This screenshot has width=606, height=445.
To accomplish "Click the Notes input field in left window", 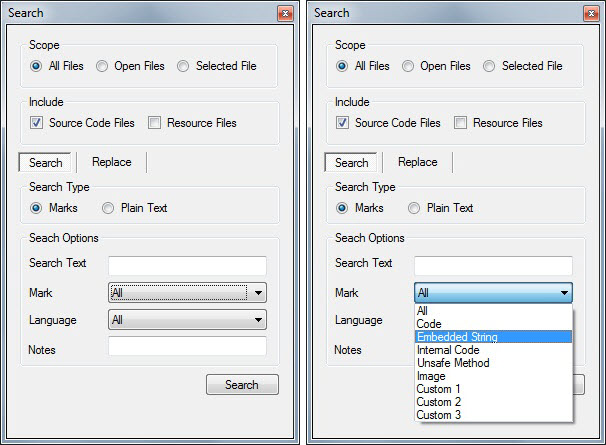I will click(x=187, y=346).
